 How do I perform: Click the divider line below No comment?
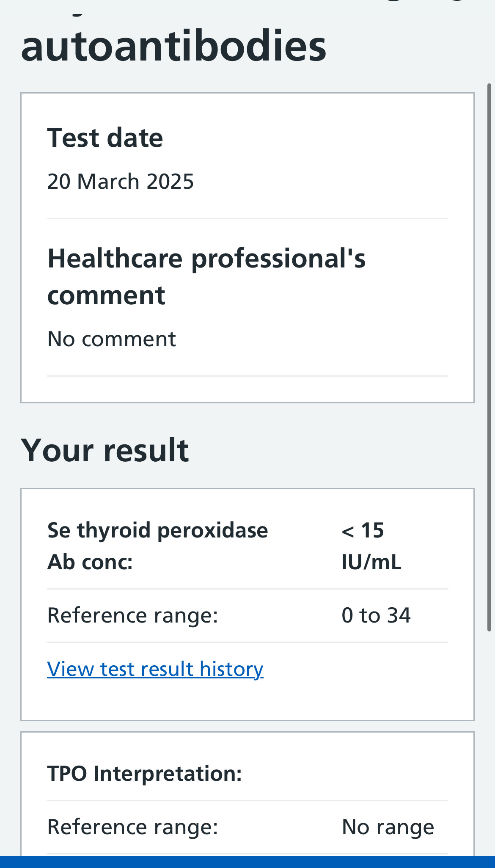(x=247, y=376)
